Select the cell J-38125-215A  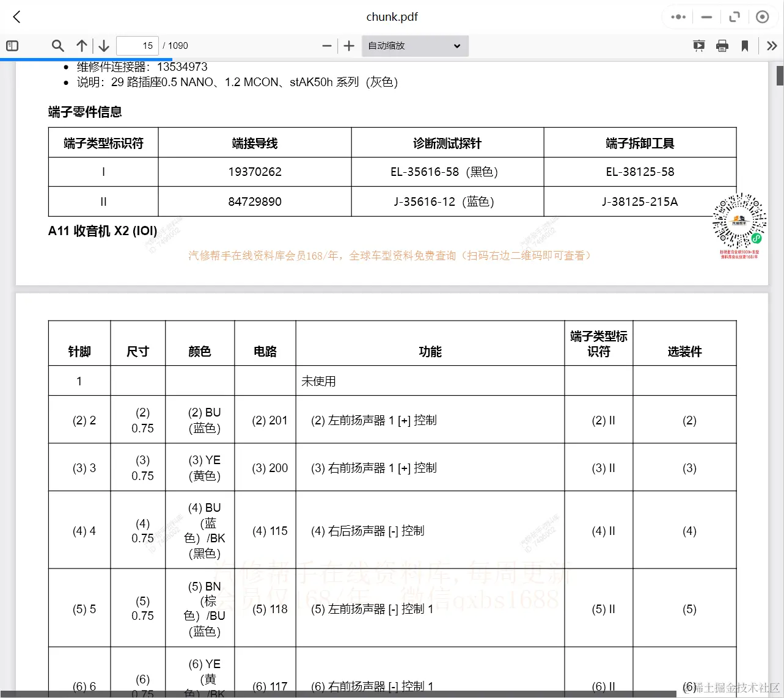coord(640,202)
